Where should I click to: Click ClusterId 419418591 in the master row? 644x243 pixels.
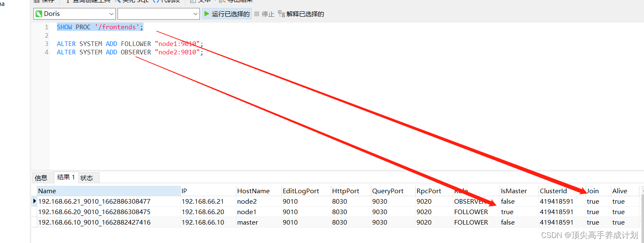[562, 222]
